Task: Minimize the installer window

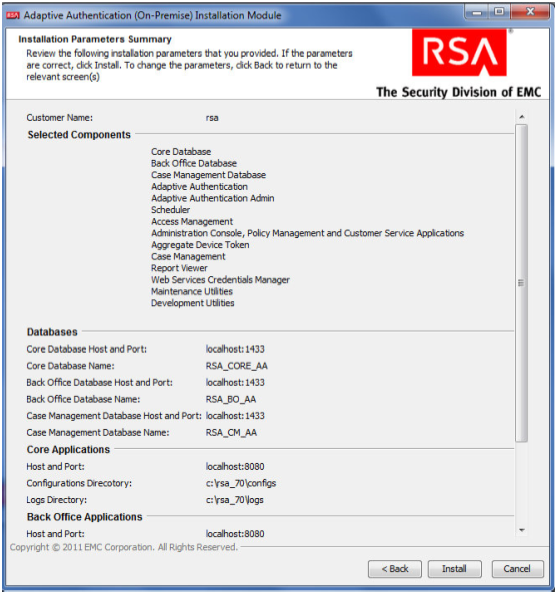Action: 477,12
